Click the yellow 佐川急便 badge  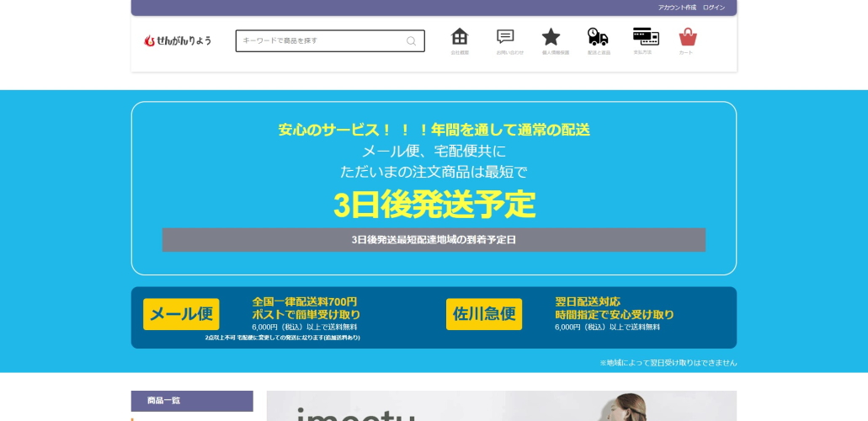point(484,314)
